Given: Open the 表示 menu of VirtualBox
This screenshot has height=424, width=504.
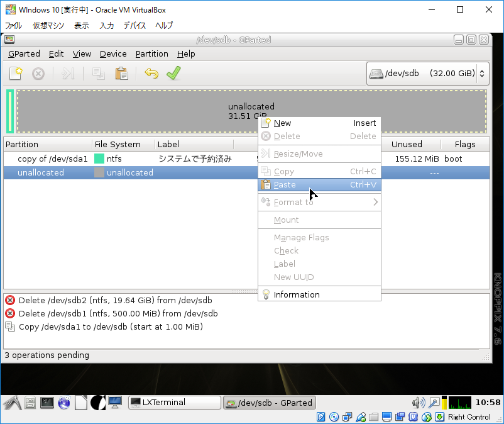Looking at the screenshot, I should coord(82,25).
